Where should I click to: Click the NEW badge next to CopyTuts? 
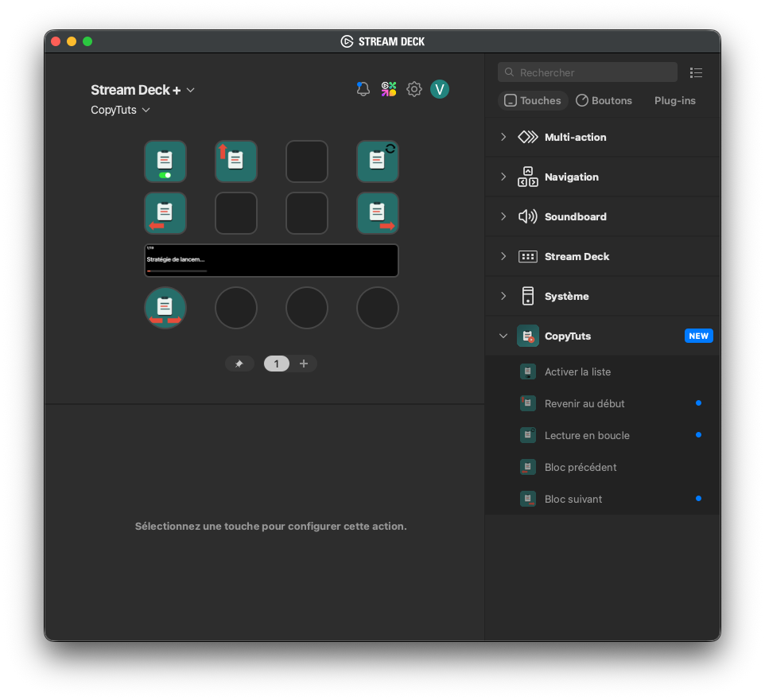pyautogui.click(x=699, y=336)
